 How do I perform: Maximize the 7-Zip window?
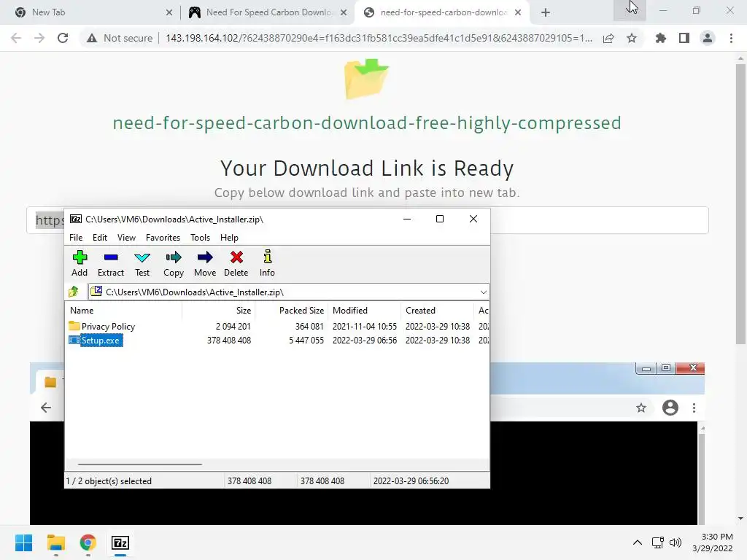point(440,219)
